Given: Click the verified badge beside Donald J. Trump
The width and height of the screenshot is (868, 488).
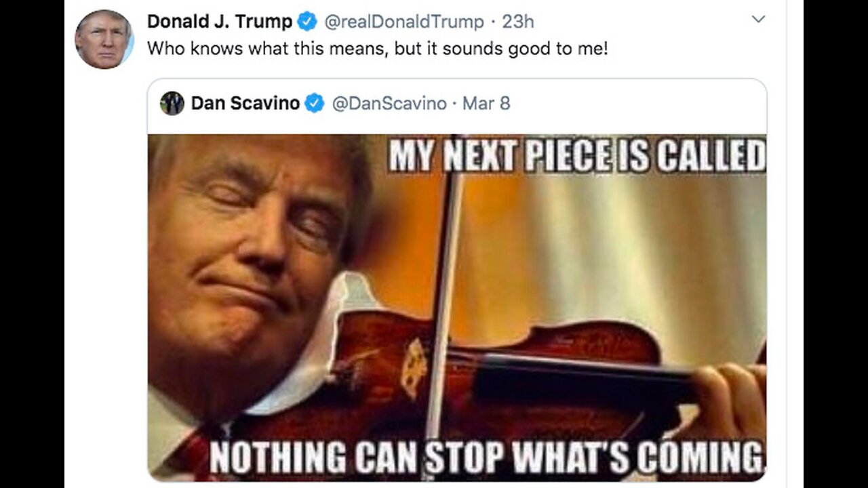Looking at the screenshot, I should click(x=308, y=22).
